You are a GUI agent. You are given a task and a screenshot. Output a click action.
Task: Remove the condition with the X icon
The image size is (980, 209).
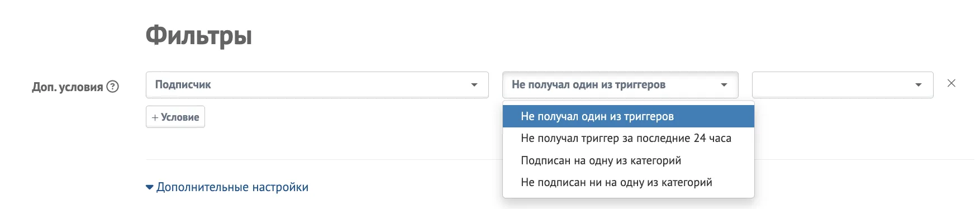[x=952, y=83]
